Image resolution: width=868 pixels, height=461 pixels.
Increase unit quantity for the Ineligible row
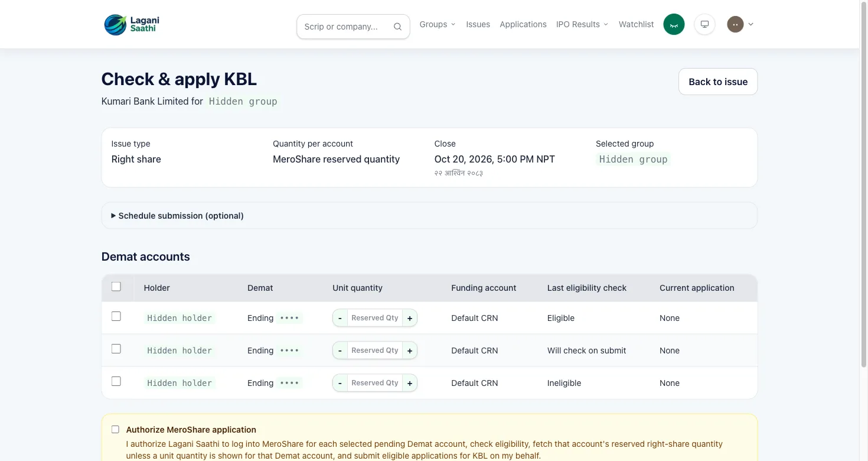point(410,383)
